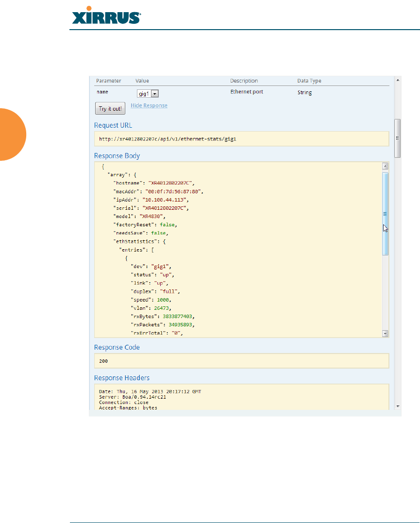Click the "speed": 1000 line
The height and width of the screenshot is (523, 420).
tap(151, 300)
